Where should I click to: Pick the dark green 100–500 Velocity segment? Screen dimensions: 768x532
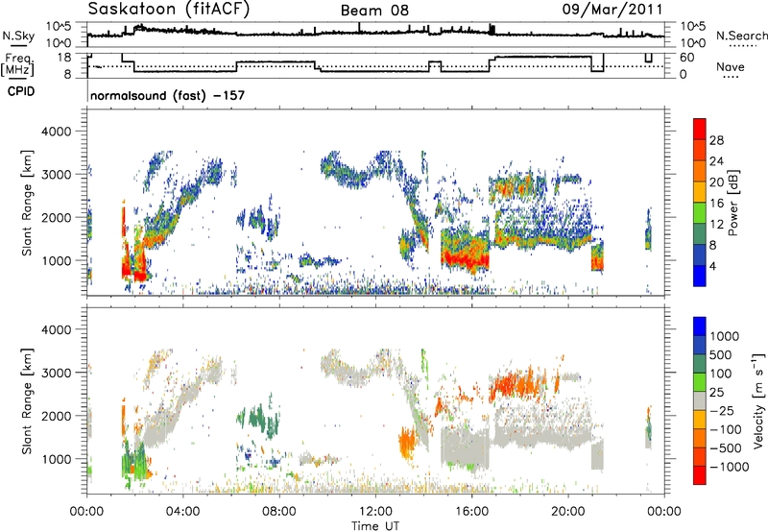click(700, 364)
